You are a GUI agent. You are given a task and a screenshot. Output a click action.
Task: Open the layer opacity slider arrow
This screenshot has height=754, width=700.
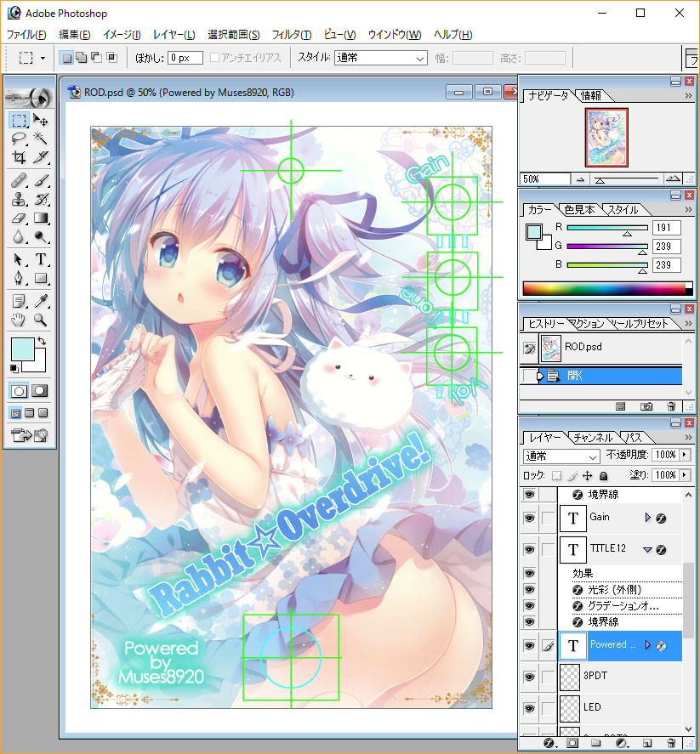pyautogui.click(x=685, y=455)
